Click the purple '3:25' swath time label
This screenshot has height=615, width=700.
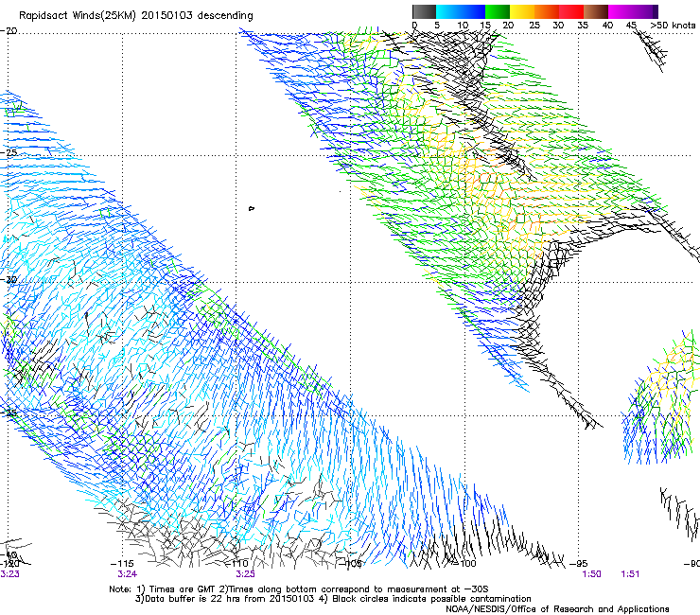tap(245, 574)
